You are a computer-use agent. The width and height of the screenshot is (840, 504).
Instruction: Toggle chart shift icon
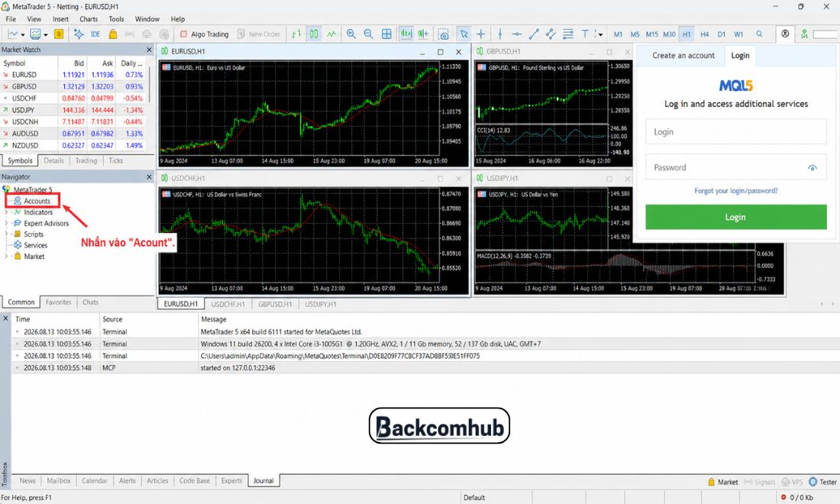point(423,34)
